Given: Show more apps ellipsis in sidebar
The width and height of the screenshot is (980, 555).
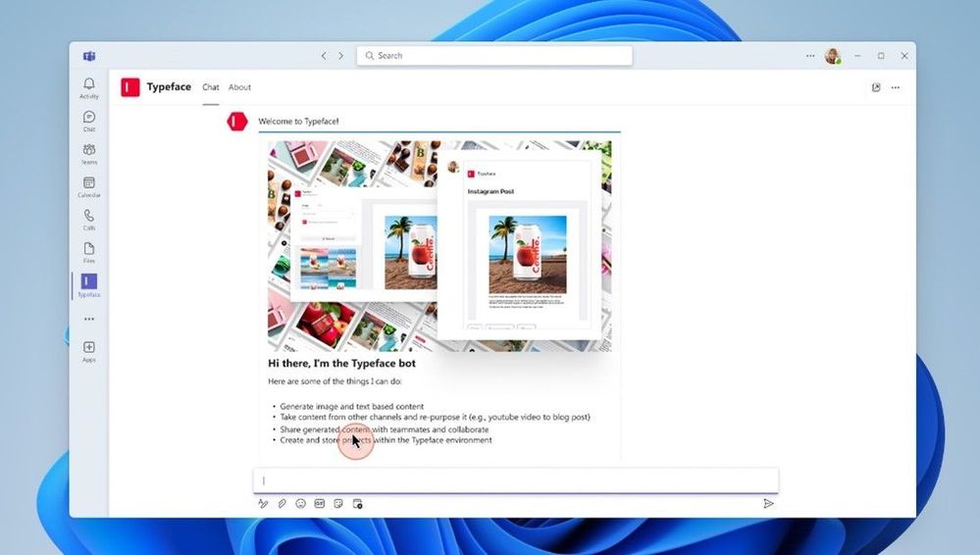Looking at the screenshot, I should (89, 319).
